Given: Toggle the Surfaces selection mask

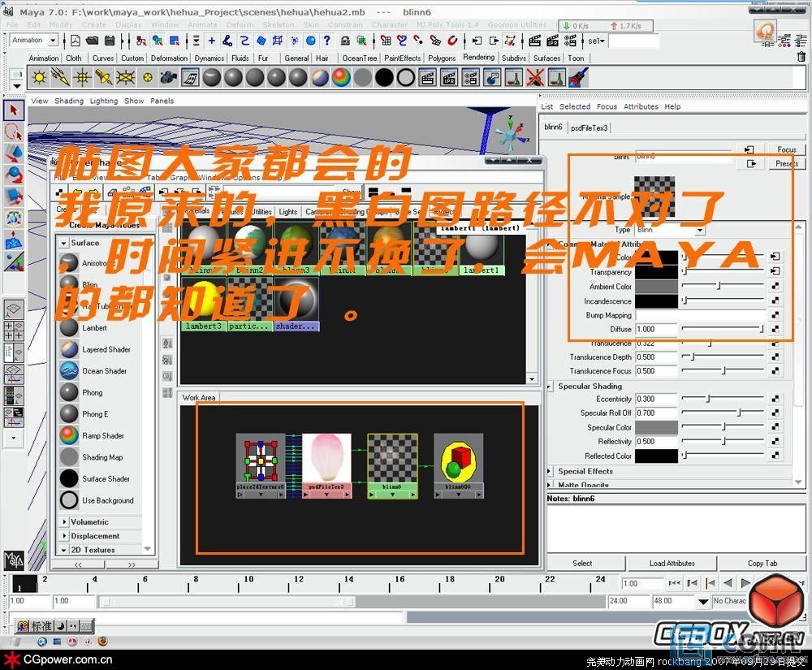Looking at the screenshot, I should coord(261,41).
